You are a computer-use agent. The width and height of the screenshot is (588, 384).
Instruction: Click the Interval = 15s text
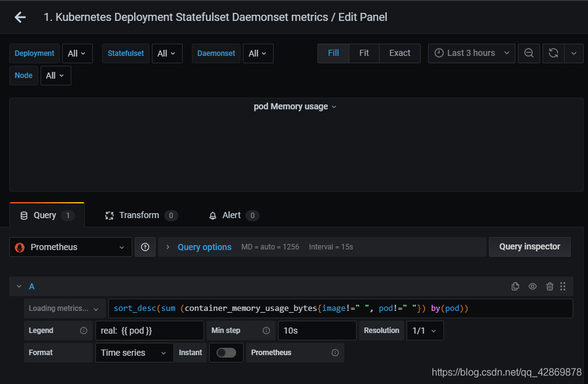tap(331, 247)
